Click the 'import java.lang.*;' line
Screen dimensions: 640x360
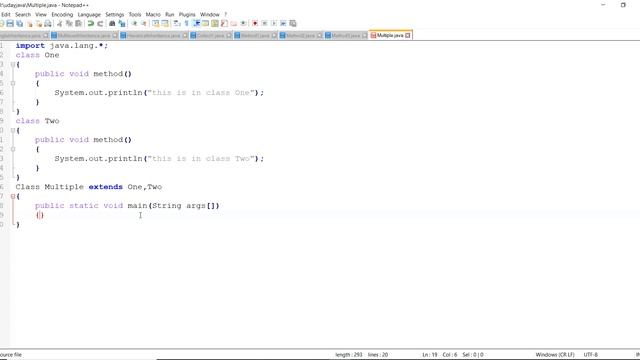[x=62, y=46]
